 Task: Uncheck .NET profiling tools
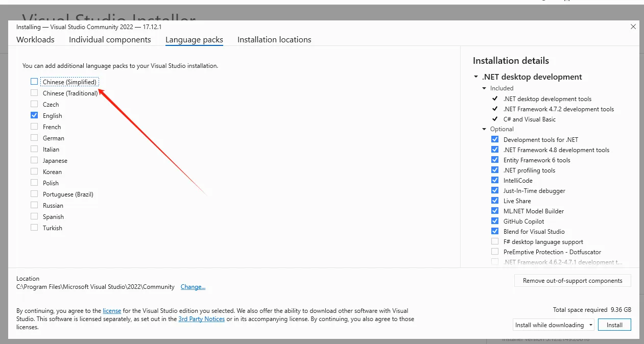(x=494, y=170)
